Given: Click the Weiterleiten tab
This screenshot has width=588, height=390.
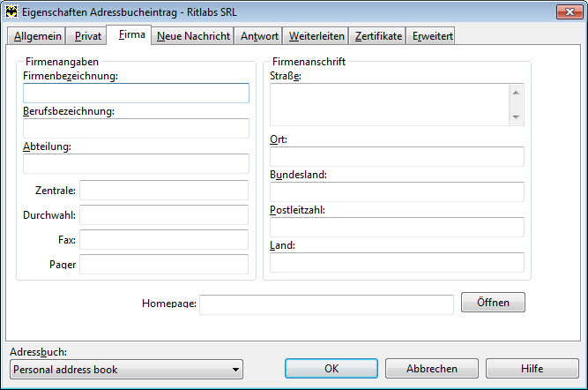Looking at the screenshot, I should point(316,36).
